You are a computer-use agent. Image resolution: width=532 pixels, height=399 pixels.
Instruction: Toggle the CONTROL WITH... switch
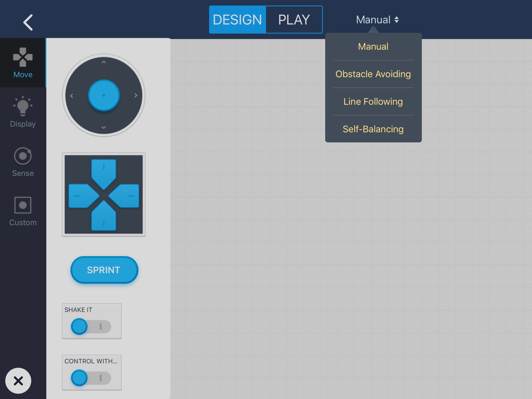coord(91,378)
